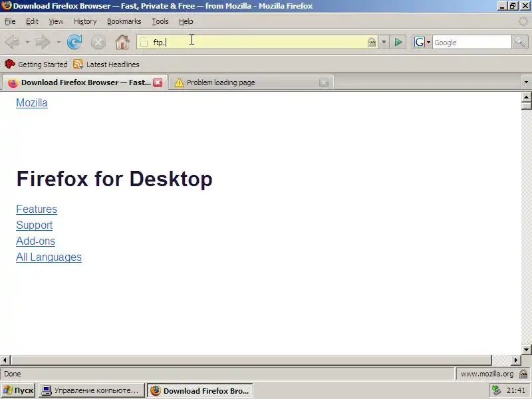Switch to Управление компьютером taskbar window
Screen dimensions: 532x399
tap(92, 390)
